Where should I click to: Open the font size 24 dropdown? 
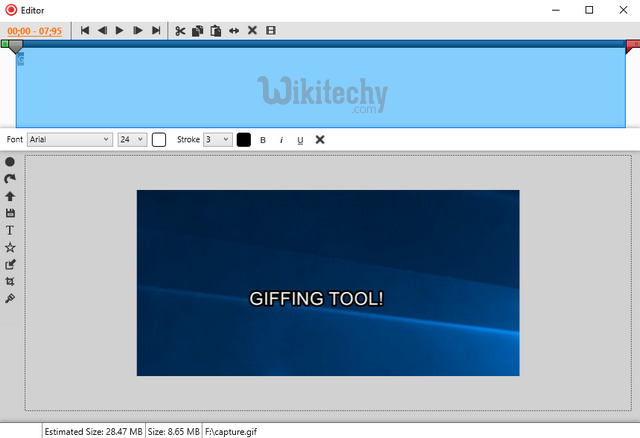pos(132,140)
